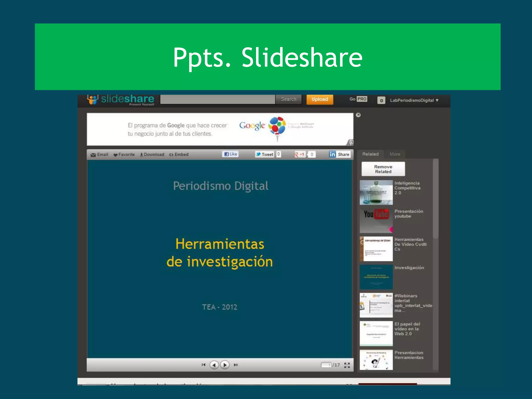This screenshot has height=399, width=532.
Task: Click the orange Upload button
Action: click(x=320, y=99)
